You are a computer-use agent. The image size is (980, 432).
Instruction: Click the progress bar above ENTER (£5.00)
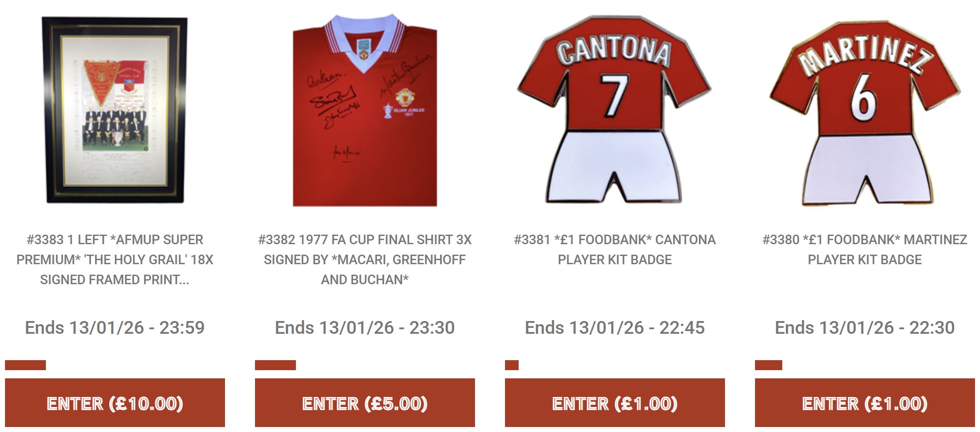coord(275,365)
